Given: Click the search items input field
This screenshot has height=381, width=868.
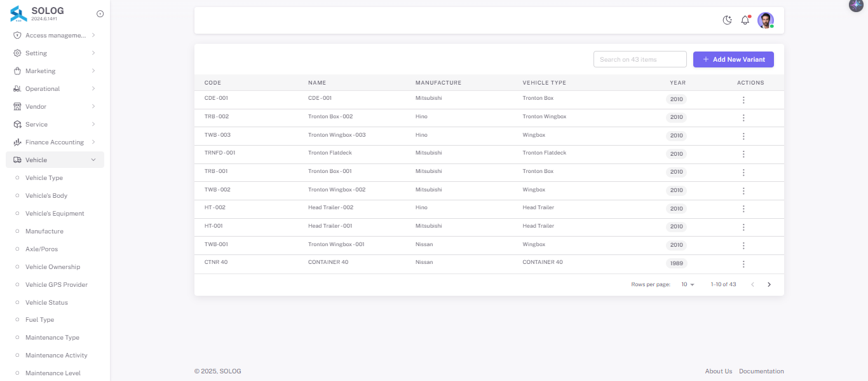Looking at the screenshot, I should pyautogui.click(x=640, y=59).
